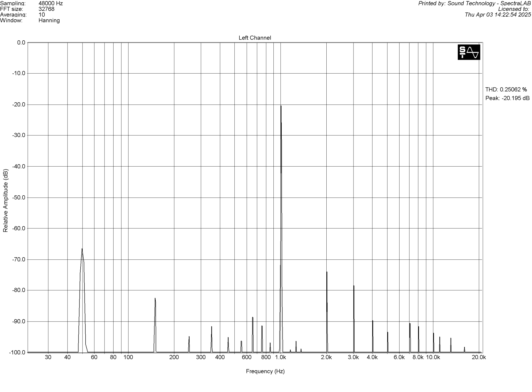The image size is (532, 392).
Task: Click the Sound Technology logo icon
Action: pyautogui.click(x=469, y=52)
